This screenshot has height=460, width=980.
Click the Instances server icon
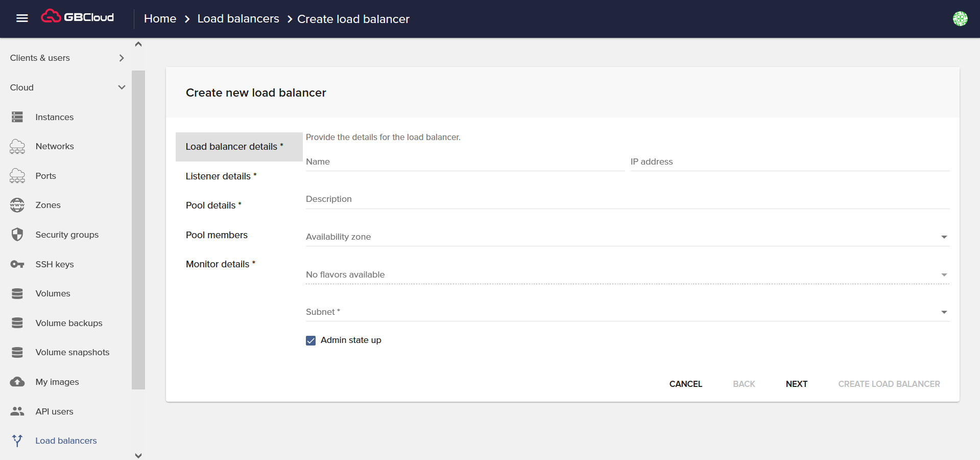coord(17,117)
